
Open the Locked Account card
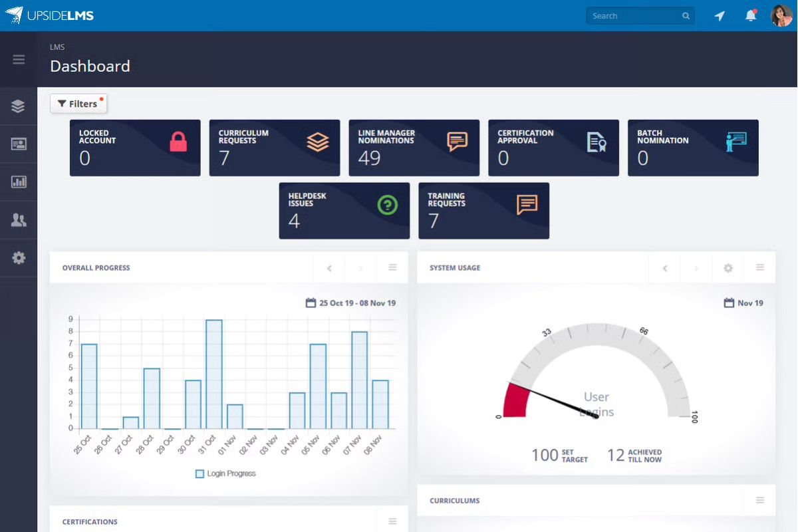pyautogui.click(x=135, y=148)
